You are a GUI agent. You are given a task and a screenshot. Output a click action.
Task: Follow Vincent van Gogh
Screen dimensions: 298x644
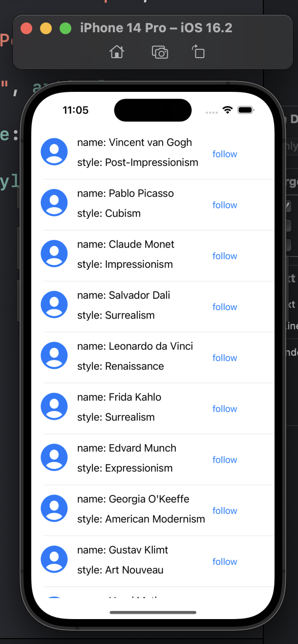pyautogui.click(x=225, y=154)
